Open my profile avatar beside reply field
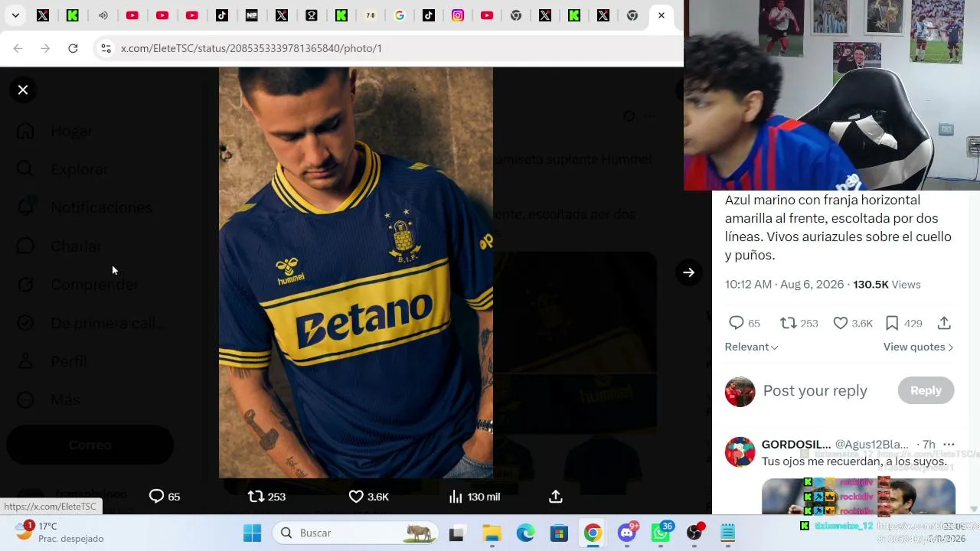Image resolution: width=980 pixels, height=551 pixels. coord(740,392)
